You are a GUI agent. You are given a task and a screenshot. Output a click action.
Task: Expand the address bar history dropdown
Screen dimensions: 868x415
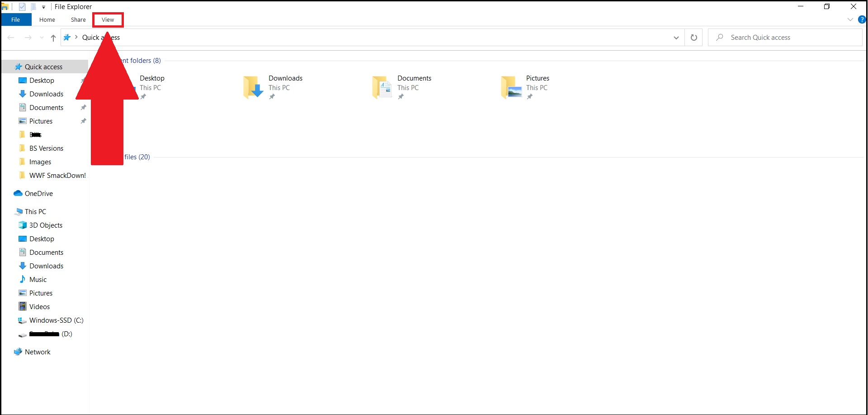676,38
